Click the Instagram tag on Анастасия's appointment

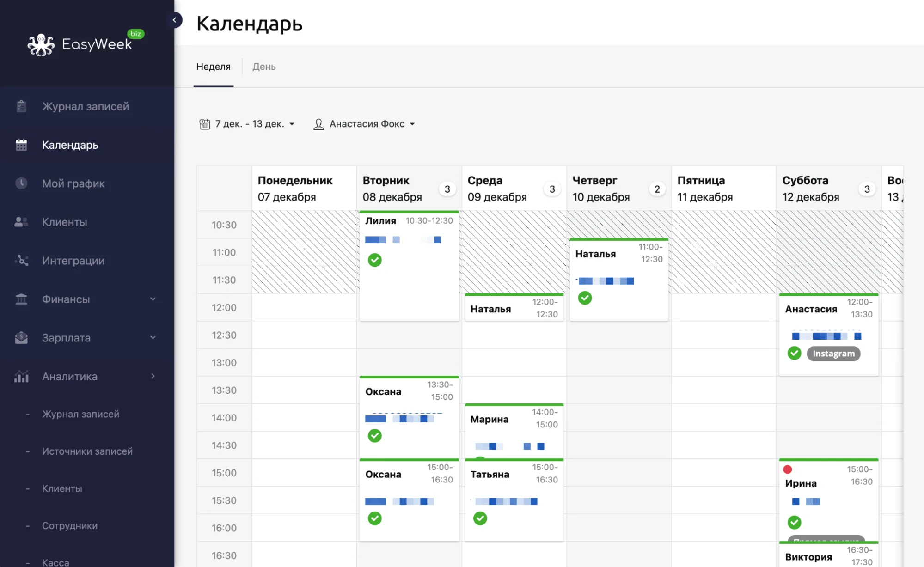pos(833,354)
